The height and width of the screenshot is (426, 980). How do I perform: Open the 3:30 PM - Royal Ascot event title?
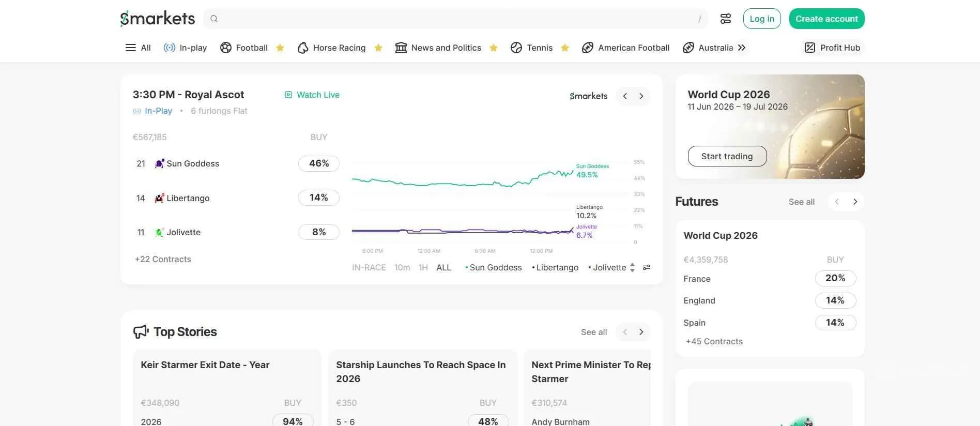point(188,95)
